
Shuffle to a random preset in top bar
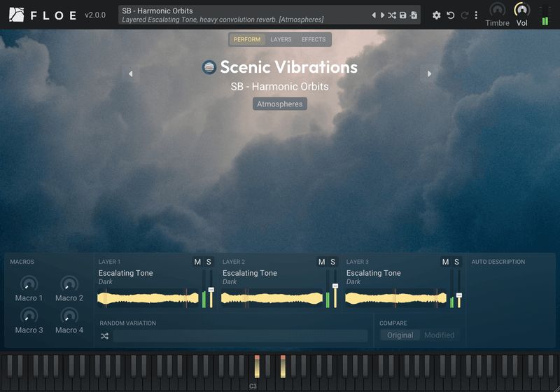pyautogui.click(x=392, y=15)
